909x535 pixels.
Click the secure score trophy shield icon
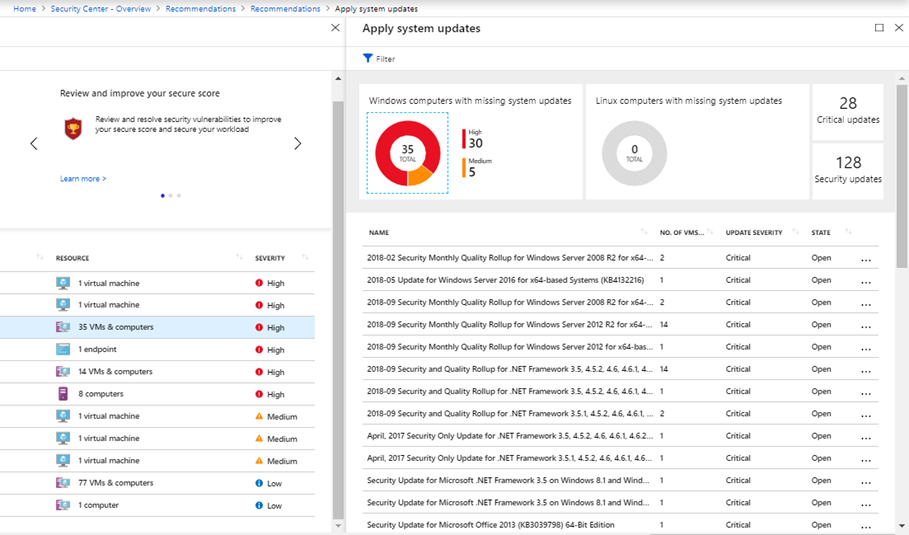point(73,128)
